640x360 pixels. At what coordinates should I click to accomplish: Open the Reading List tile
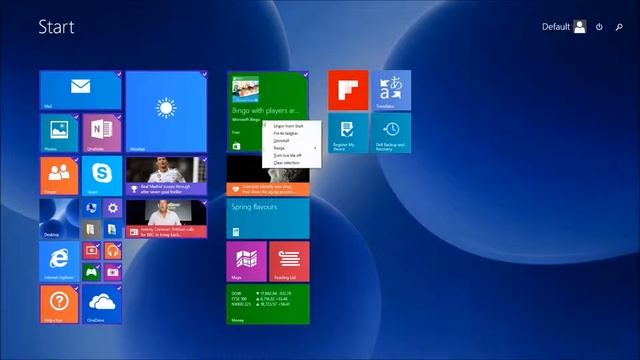[289, 262]
